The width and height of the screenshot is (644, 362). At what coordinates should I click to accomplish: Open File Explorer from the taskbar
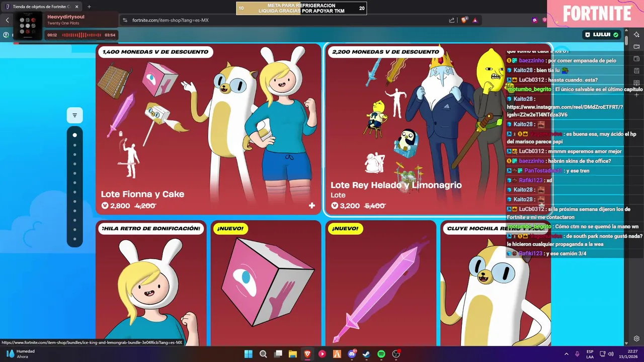[292, 354]
